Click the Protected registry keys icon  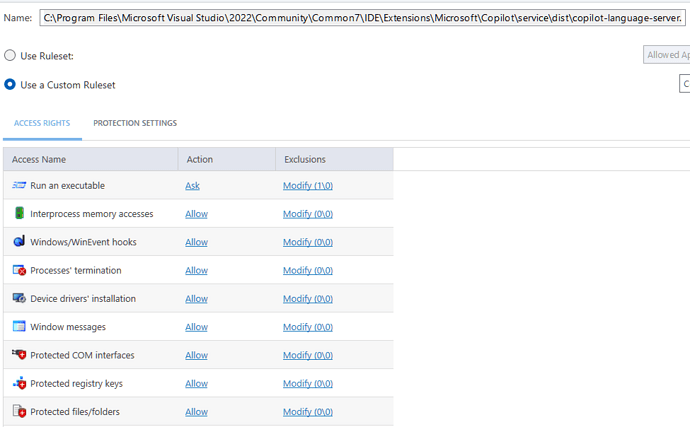click(x=19, y=383)
